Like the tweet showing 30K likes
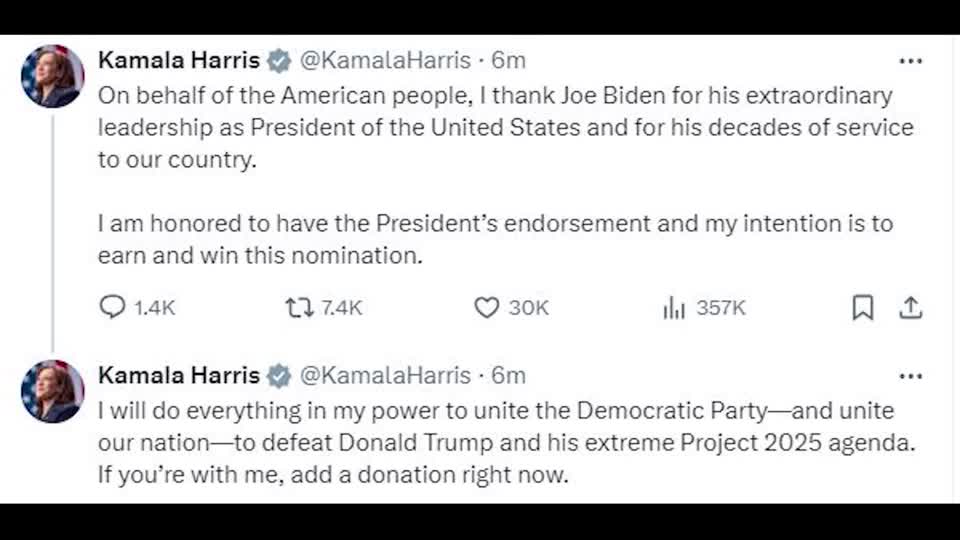Screen dimensions: 960x540 [x=486, y=307]
